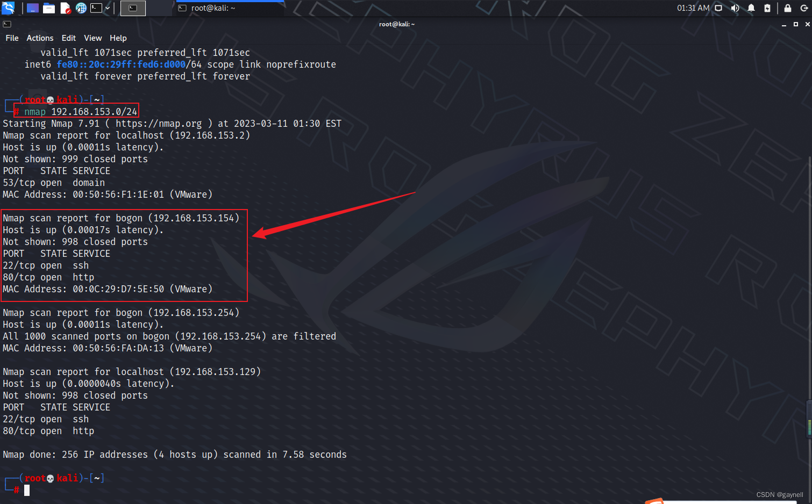Launch the text editor panel icon

click(65, 8)
